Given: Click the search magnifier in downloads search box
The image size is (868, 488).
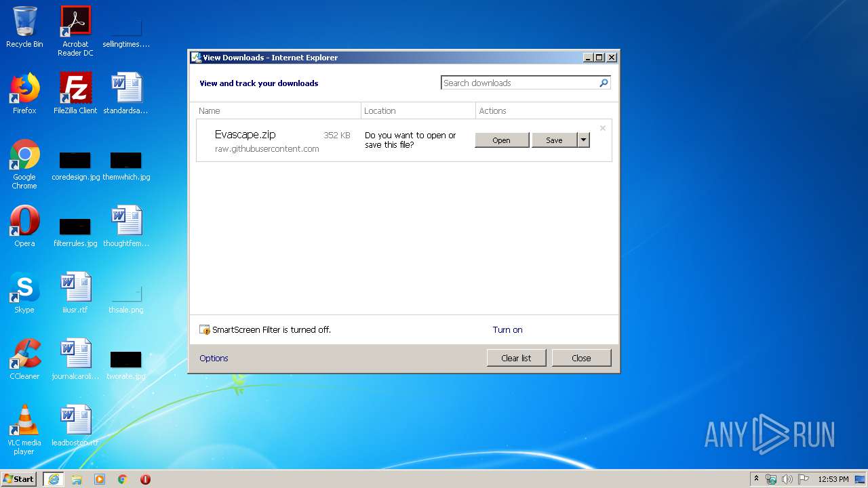Looking at the screenshot, I should click(x=604, y=83).
